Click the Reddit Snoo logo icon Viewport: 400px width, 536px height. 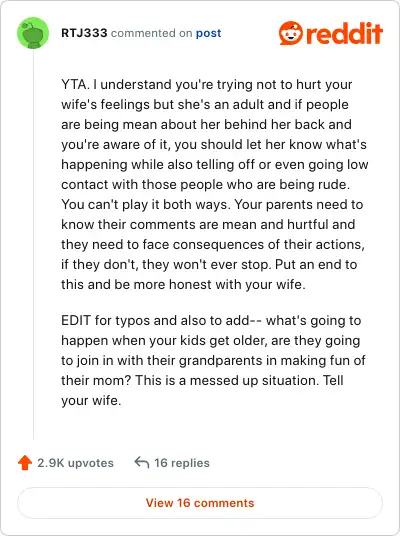point(291,33)
